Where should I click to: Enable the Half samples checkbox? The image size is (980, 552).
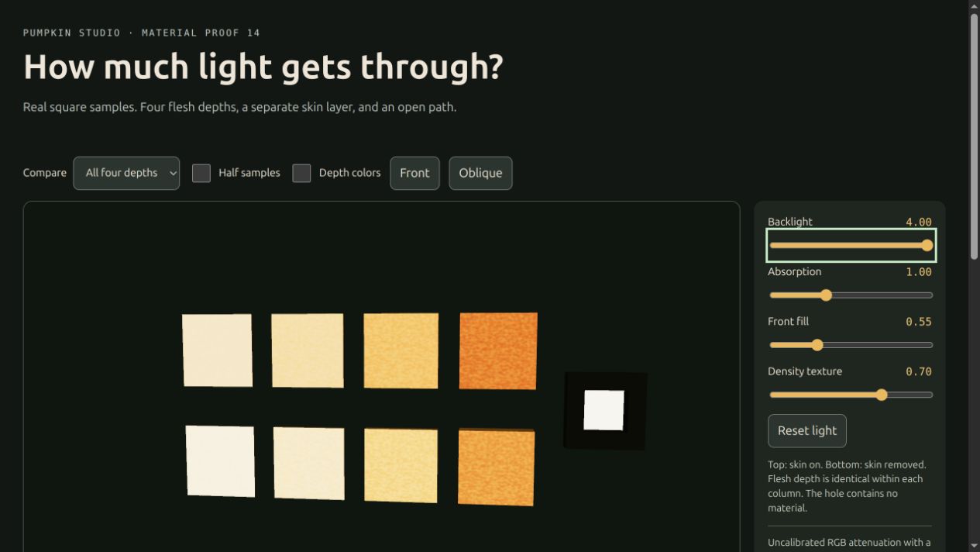201,173
